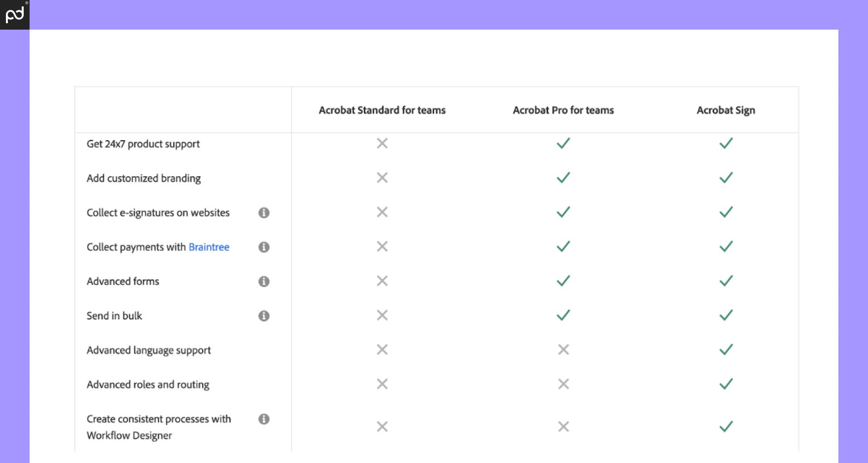This screenshot has width=868, height=463.
Task: Select the Acrobat Sign column header
Action: pos(725,110)
